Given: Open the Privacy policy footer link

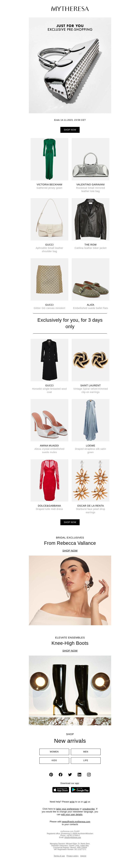Looking at the screenshot, I should pos(72,856).
